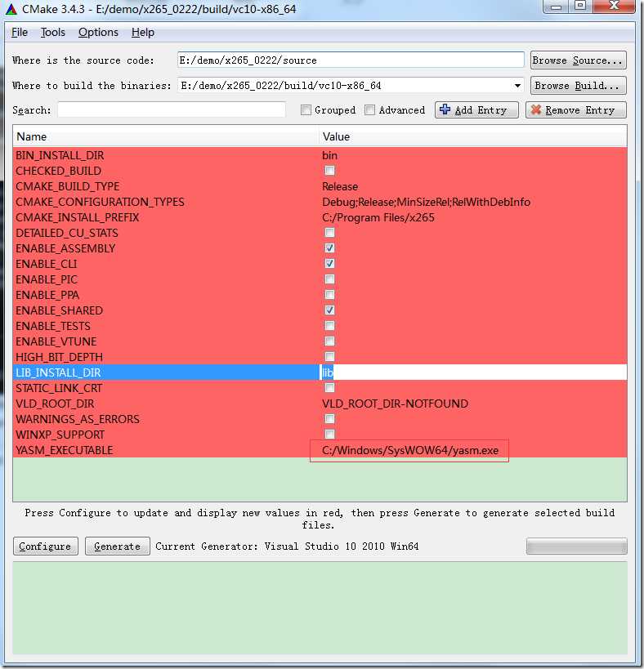This screenshot has height=669, width=644.
Task: Select CMAKE_INSTALL_PREFIX entry name
Action: pyautogui.click(x=78, y=217)
